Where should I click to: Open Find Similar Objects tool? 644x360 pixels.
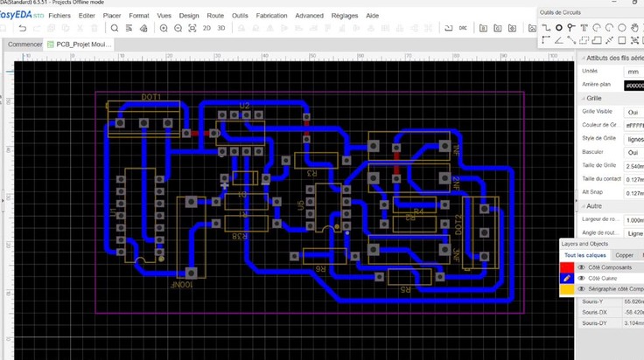(129, 28)
